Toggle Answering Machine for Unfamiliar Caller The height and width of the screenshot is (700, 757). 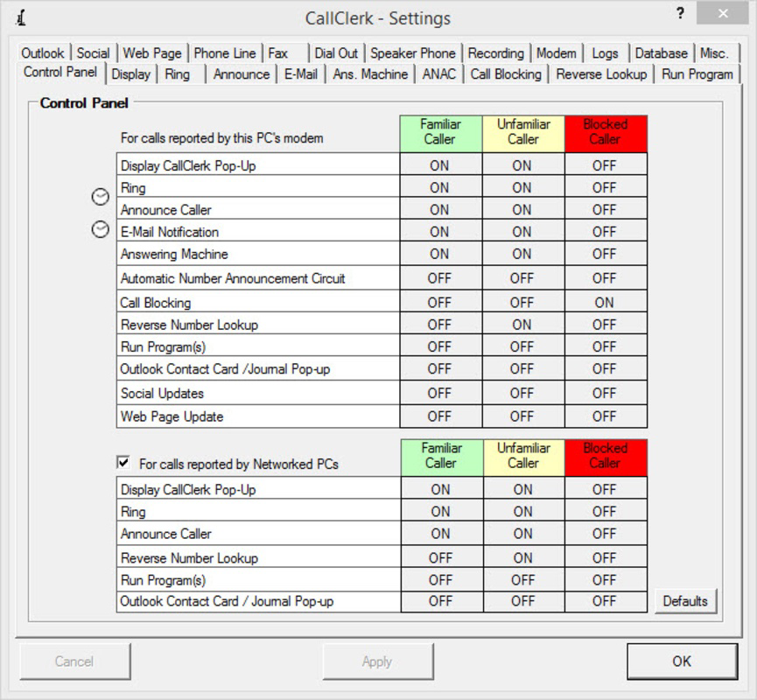[x=522, y=255]
